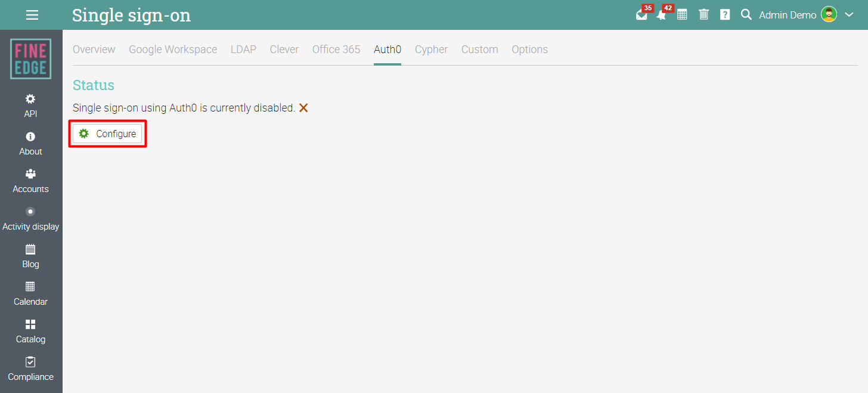The width and height of the screenshot is (868, 393).
Task: Click the Configure button
Action: point(107,134)
